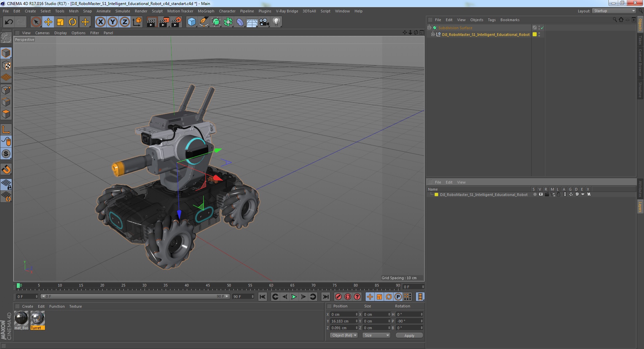Add a Bend deformer icon
Image resolution: width=644 pixels, height=349 pixels.
point(240,22)
